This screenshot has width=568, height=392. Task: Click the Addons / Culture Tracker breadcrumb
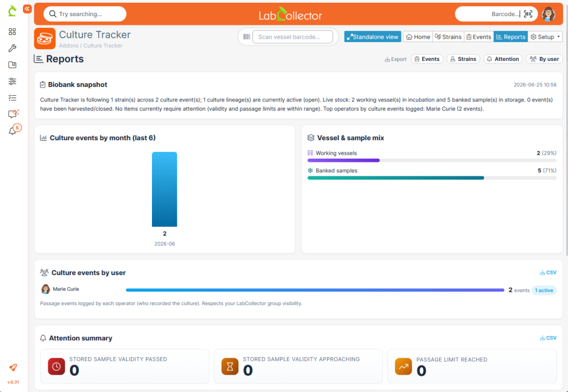coord(90,45)
